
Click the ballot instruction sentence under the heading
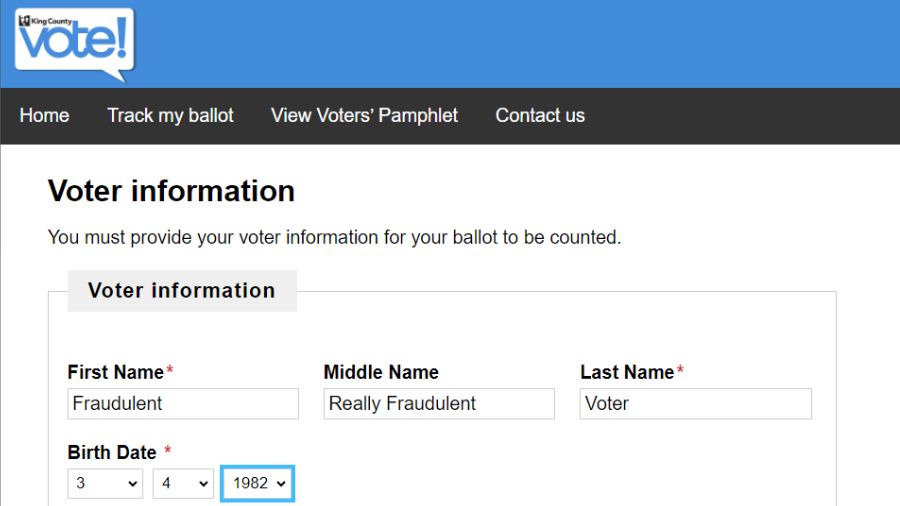click(334, 237)
